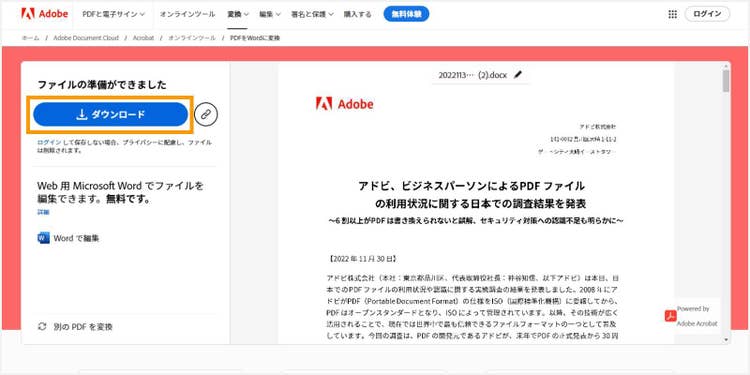750x375 pixels.
Task: Go to ホーム breadcrumb
Action: (x=30, y=38)
